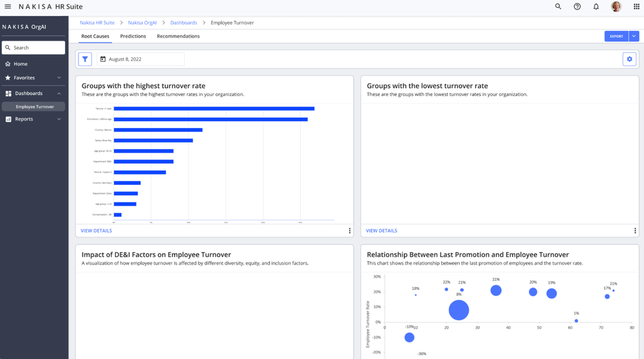The image size is (644, 359).
Task: Click the NAKISA OrgAI sidebar logo
Action: pyautogui.click(x=24, y=26)
